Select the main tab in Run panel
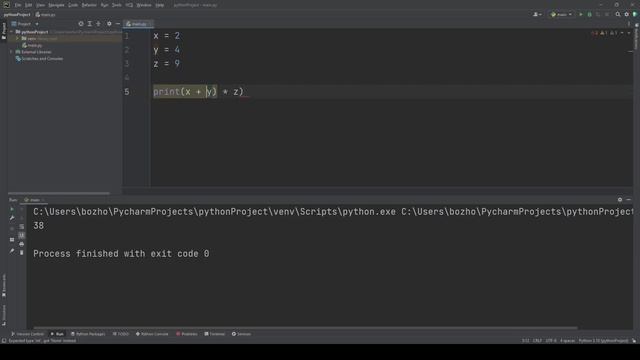 click(x=34, y=200)
